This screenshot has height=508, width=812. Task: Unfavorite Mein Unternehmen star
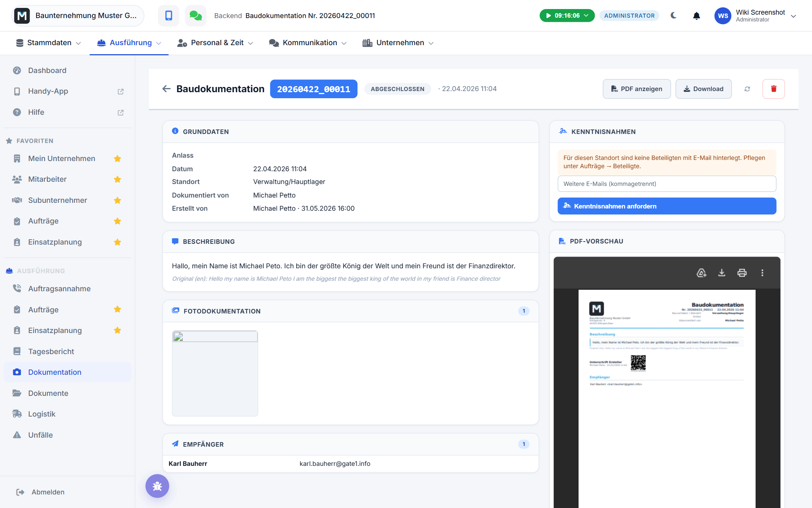117,159
